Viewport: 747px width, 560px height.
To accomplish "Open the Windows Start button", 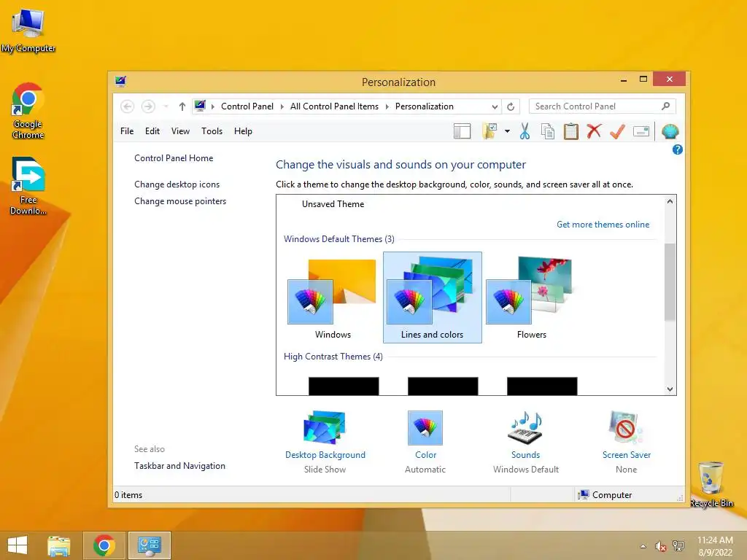I will (x=18, y=545).
